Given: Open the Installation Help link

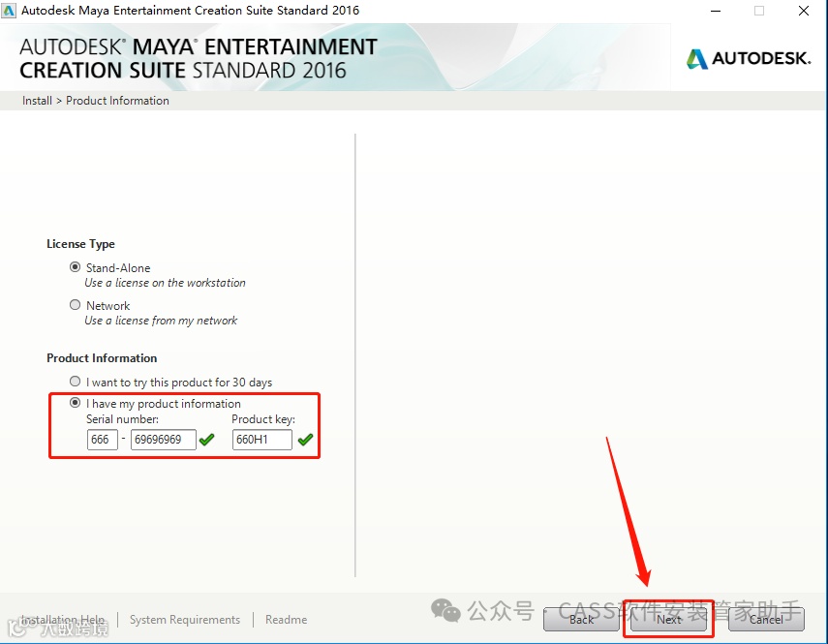Looking at the screenshot, I should 63,619.
